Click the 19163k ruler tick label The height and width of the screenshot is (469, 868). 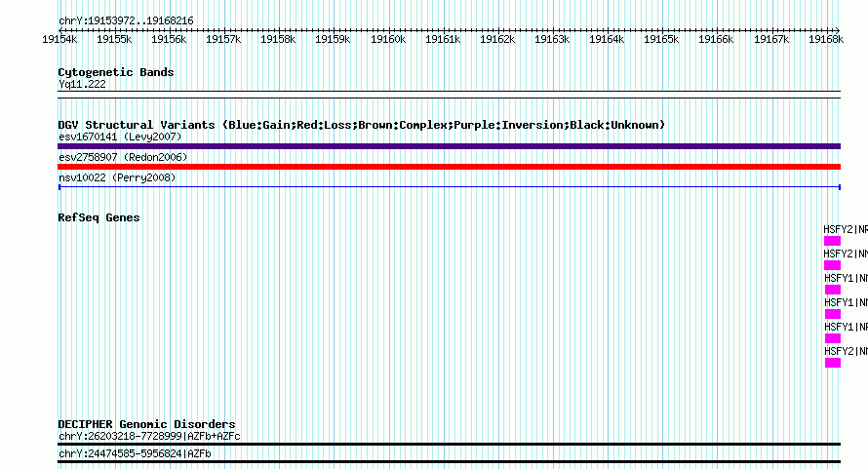click(x=552, y=39)
